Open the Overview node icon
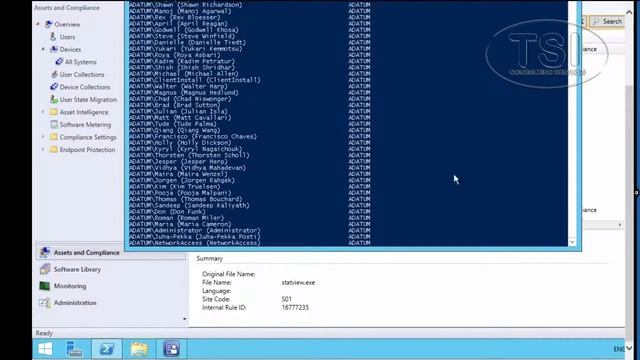 tap(49, 24)
